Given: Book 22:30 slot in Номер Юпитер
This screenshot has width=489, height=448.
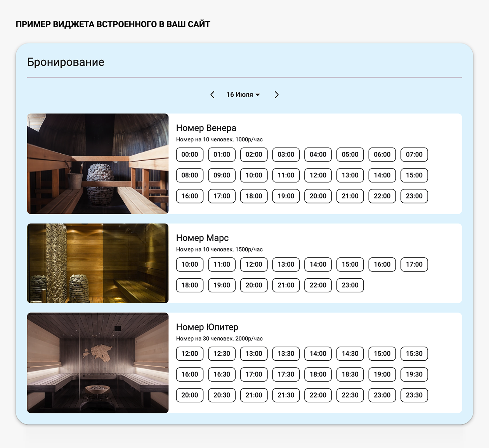Looking at the screenshot, I should tap(350, 395).
